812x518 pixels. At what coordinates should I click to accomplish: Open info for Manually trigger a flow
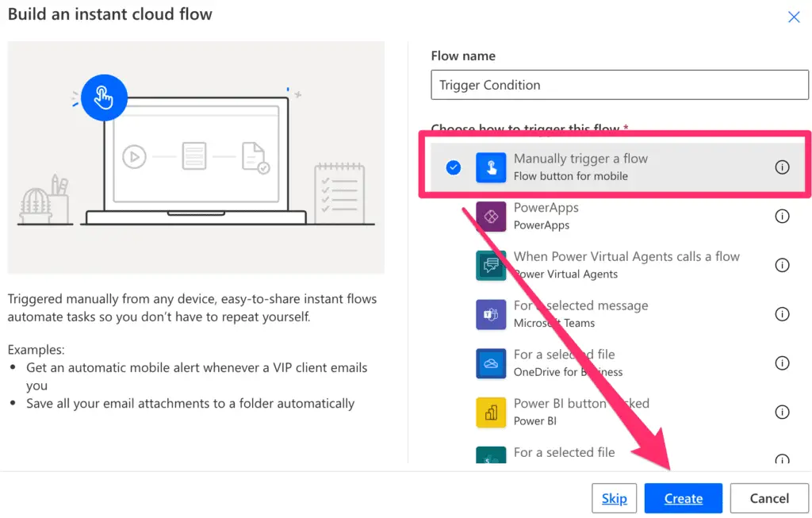782,167
